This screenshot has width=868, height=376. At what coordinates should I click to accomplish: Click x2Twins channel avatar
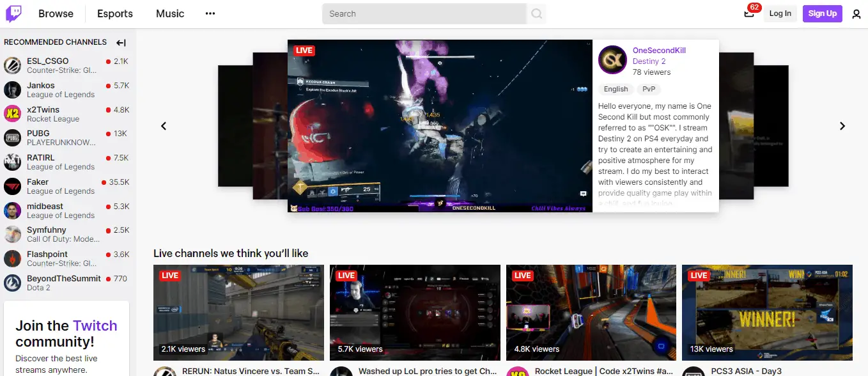(12, 114)
